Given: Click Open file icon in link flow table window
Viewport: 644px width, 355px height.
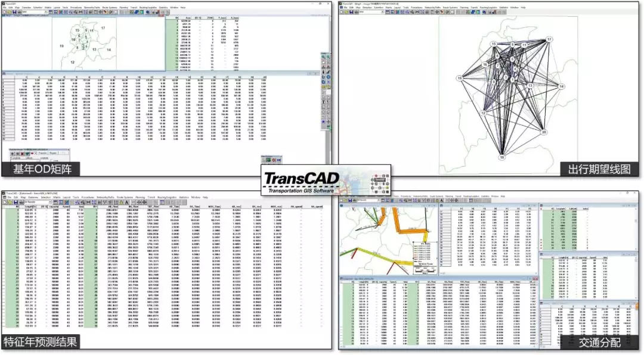Looking at the screenshot, I should [x=10, y=202].
